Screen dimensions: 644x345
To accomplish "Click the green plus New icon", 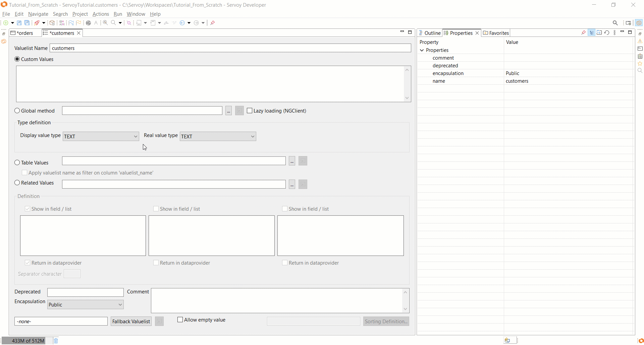I will click(6, 23).
